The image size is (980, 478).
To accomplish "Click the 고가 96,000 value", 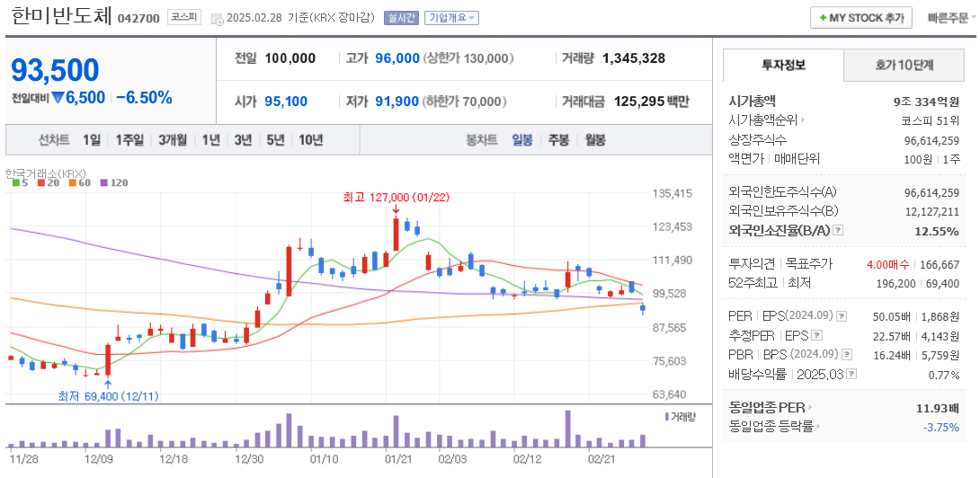I will coord(396,58).
